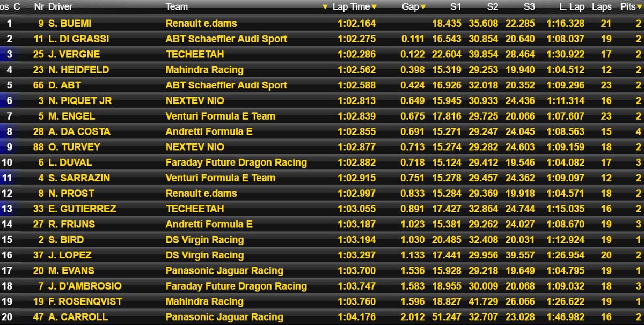Viewport: 644px width, 325px height.
Task: Click the sort arrow beside Gap header
Action: (423, 8)
